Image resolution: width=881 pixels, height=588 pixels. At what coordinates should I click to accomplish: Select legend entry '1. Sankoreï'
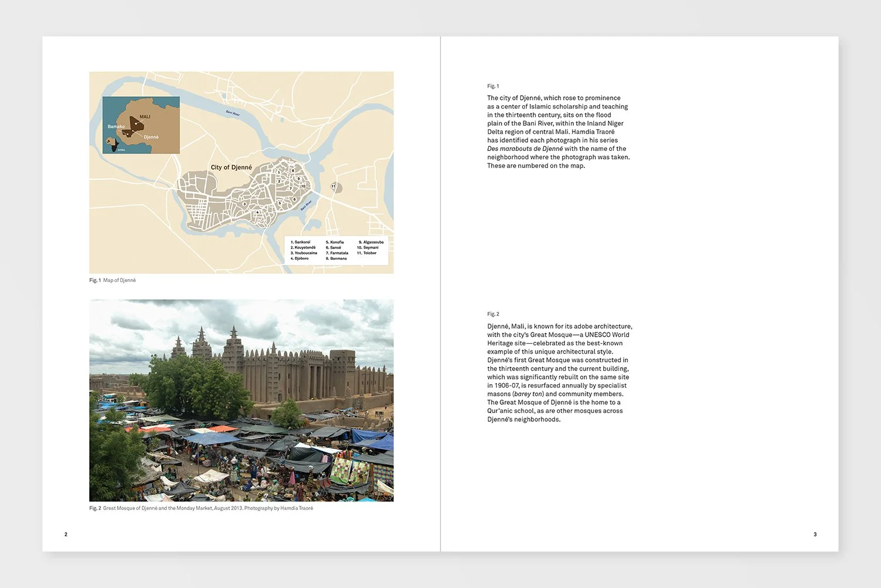point(300,242)
